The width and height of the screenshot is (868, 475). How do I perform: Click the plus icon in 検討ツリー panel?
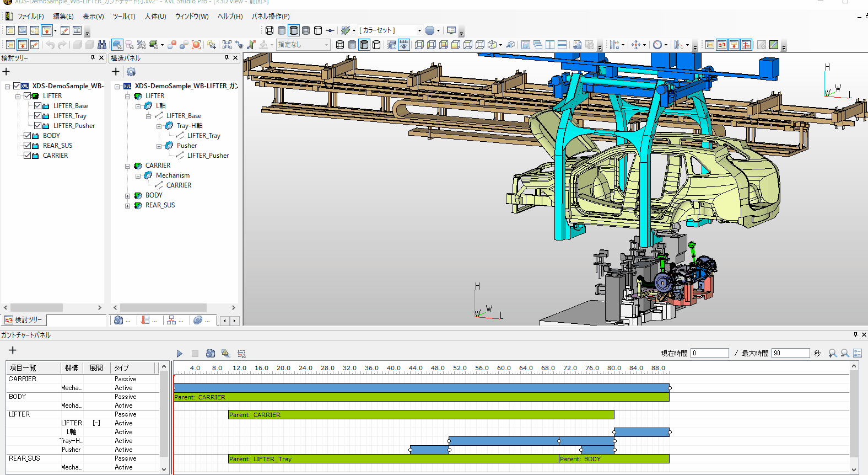point(6,72)
